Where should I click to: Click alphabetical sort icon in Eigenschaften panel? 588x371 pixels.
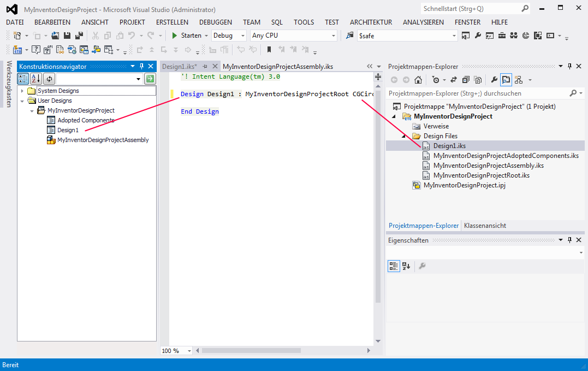pos(406,266)
